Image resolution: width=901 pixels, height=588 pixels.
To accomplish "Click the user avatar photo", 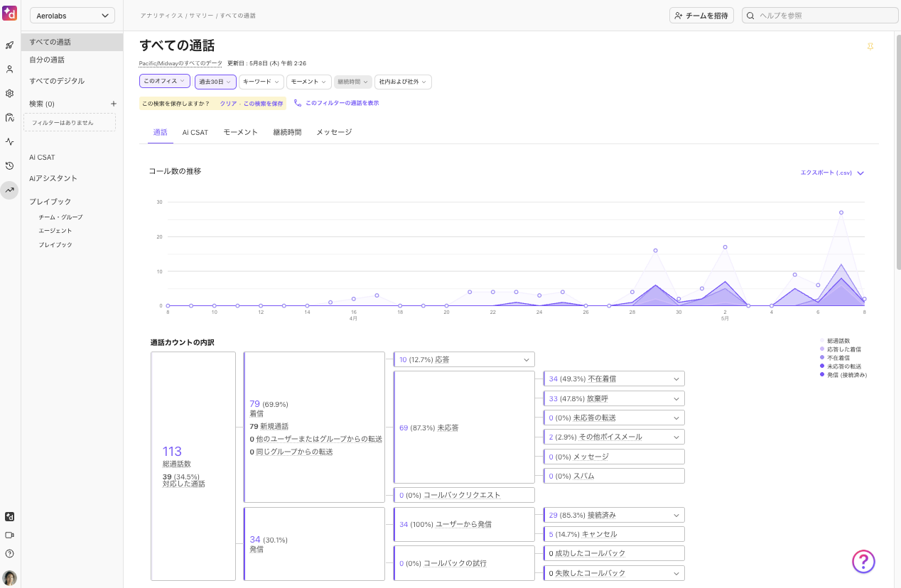I will point(10,577).
